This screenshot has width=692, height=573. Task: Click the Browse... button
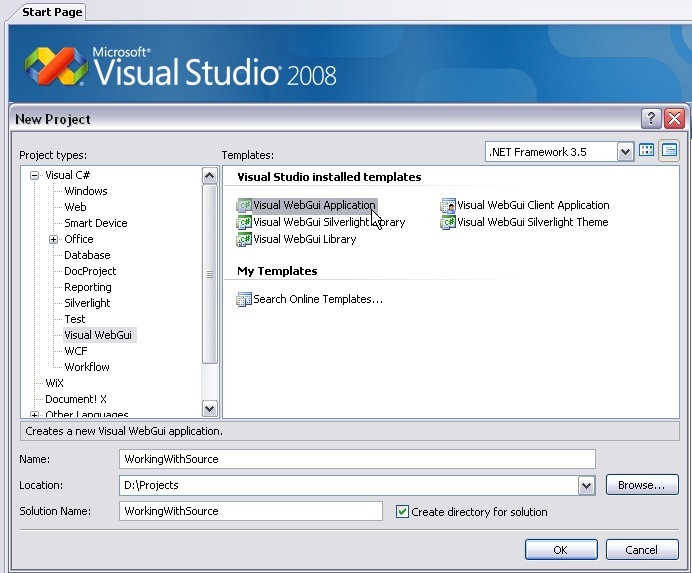pos(642,485)
